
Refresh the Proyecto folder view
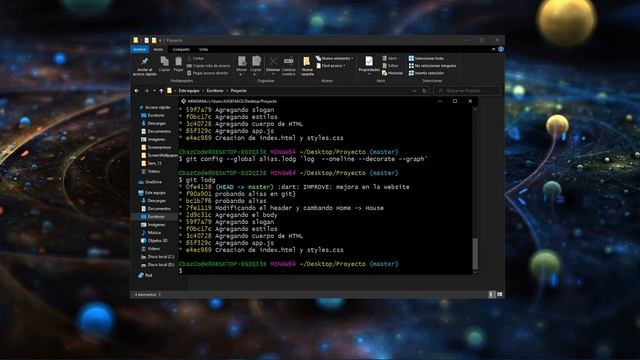click(424, 91)
